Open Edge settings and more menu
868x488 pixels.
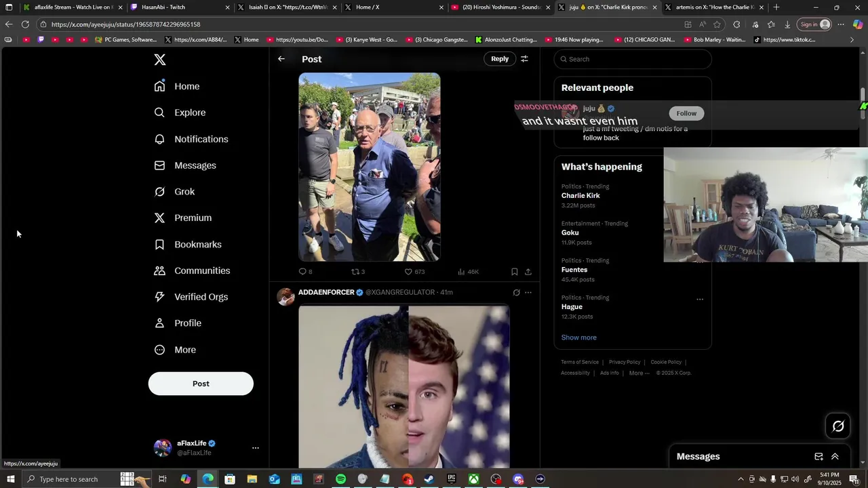841,24
